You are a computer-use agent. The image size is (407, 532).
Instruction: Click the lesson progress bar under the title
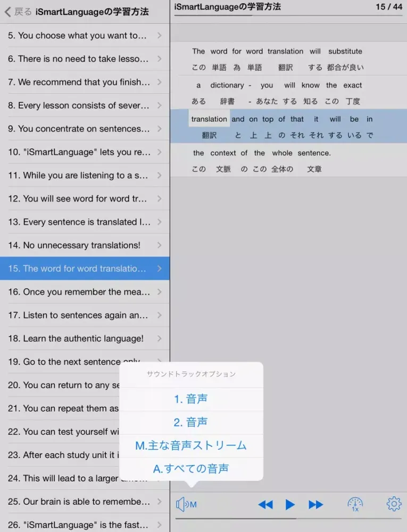click(289, 15)
